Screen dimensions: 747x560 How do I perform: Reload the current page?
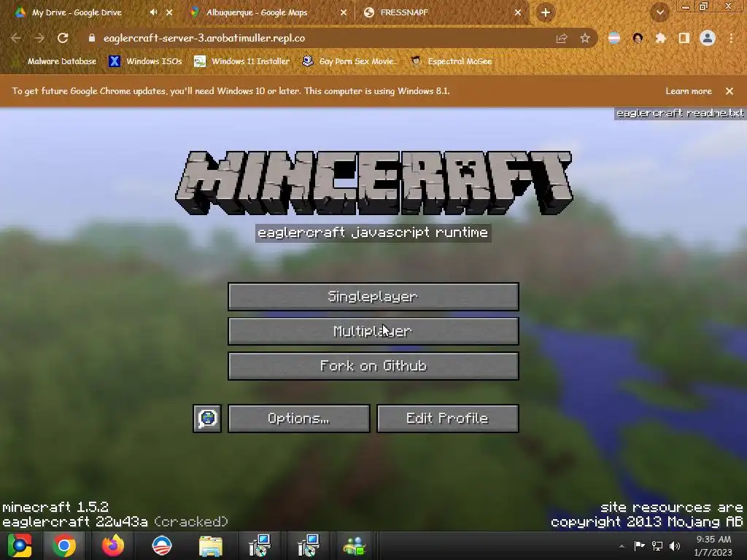coord(63,38)
